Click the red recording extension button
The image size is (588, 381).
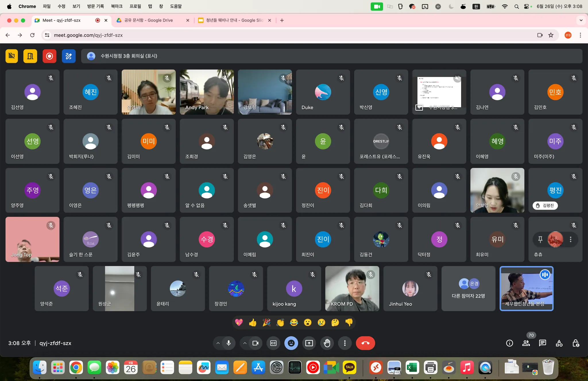pyautogui.click(x=49, y=56)
